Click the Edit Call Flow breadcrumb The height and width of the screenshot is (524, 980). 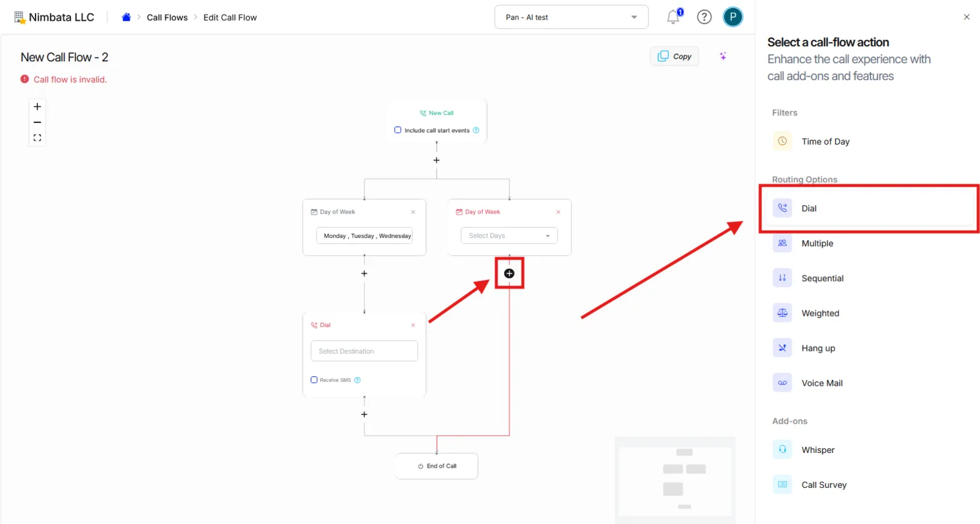point(230,17)
